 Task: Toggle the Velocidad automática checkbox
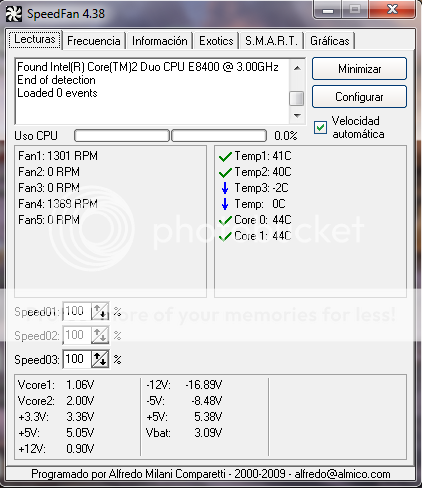tap(320, 128)
